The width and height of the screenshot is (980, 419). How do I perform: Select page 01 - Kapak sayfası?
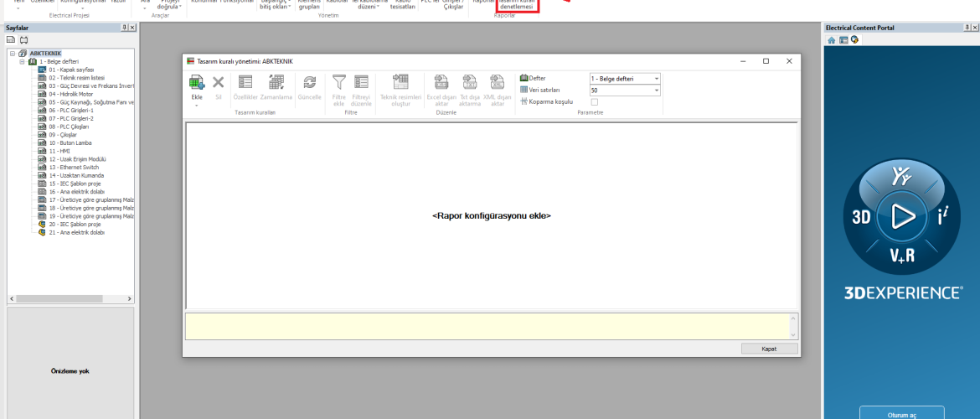(71, 70)
